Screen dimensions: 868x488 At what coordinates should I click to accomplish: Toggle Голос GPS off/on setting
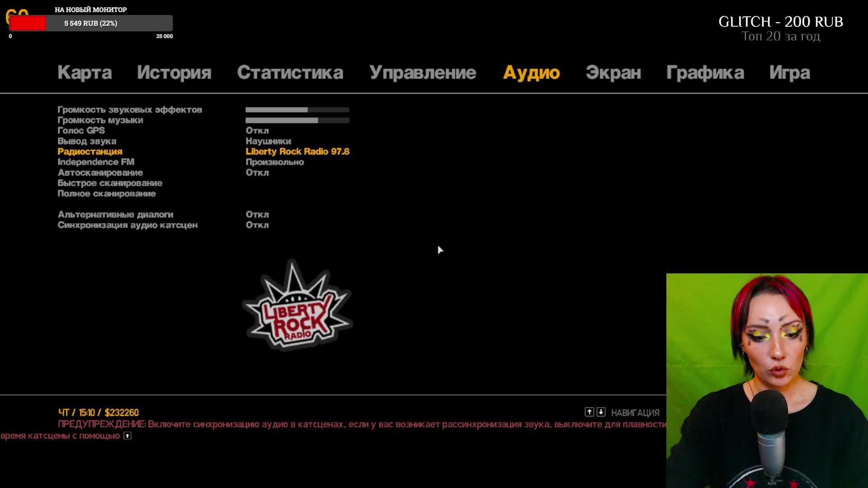[x=257, y=131]
